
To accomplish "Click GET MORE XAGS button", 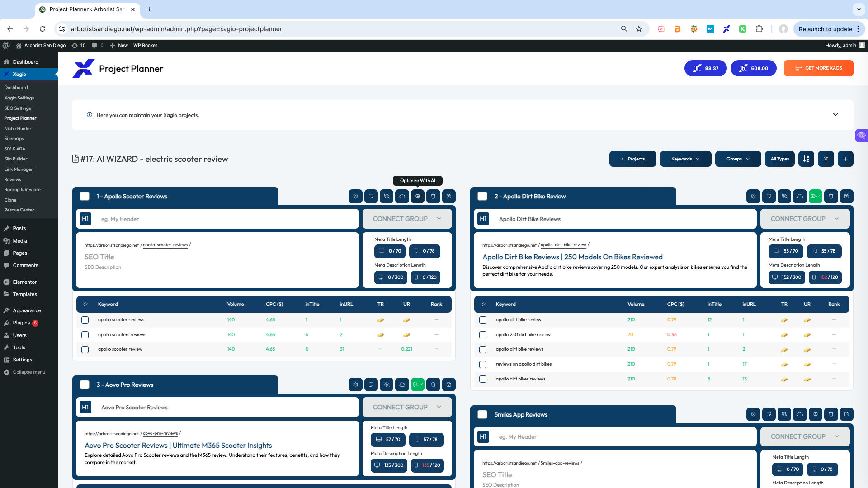I will 818,68.
